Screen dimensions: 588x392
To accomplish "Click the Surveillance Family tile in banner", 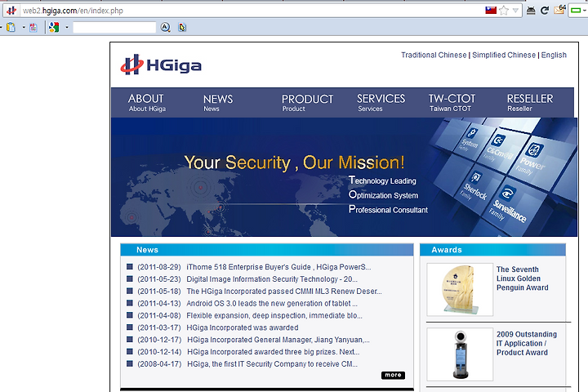I will pyautogui.click(x=510, y=206).
